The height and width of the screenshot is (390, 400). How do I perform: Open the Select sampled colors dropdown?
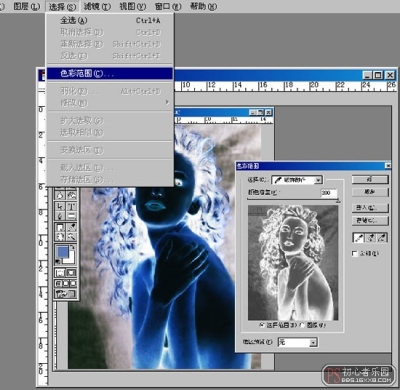[x=297, y=180]
